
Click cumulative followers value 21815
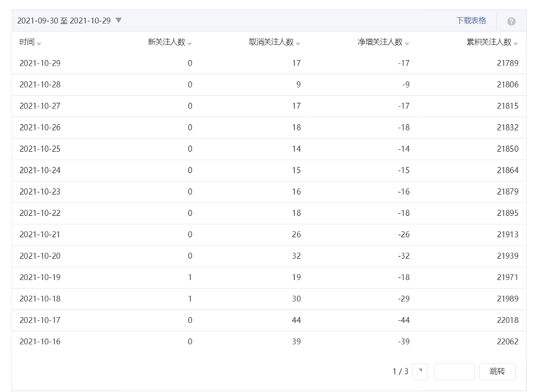point(507,106)
